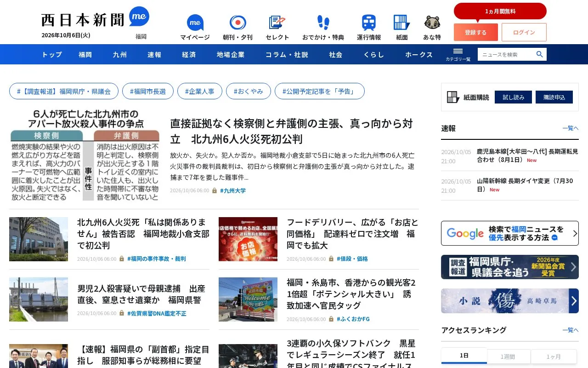Select the ホークス navigation tab
This screenshot has height=368, width=588.
click(x=419, y=54)
